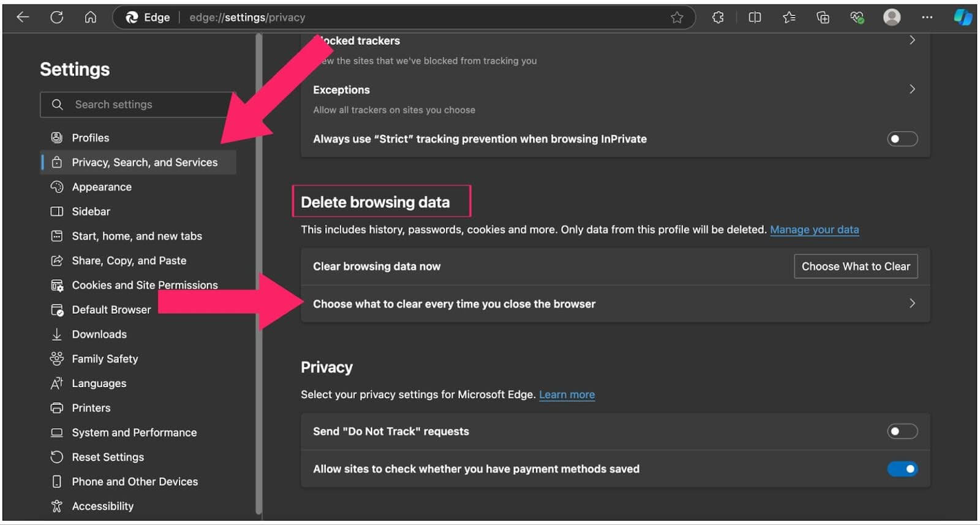980x525 pixels.
Task: Expand the Exceptions row chevron
Action: click(912, 89)
